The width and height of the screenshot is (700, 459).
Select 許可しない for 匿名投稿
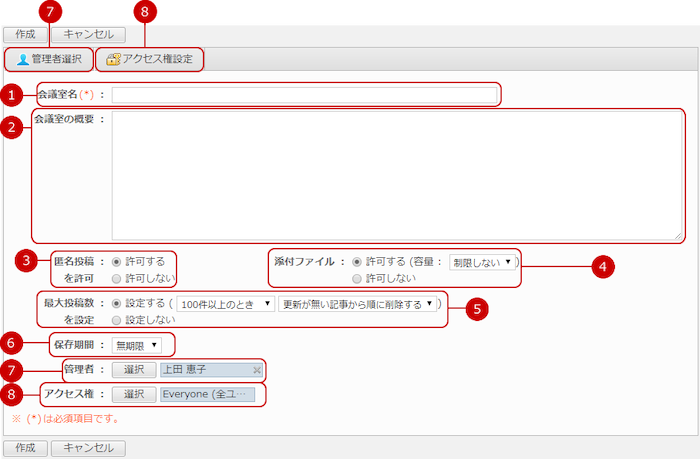pyautogui.click(x=117, y=279)
